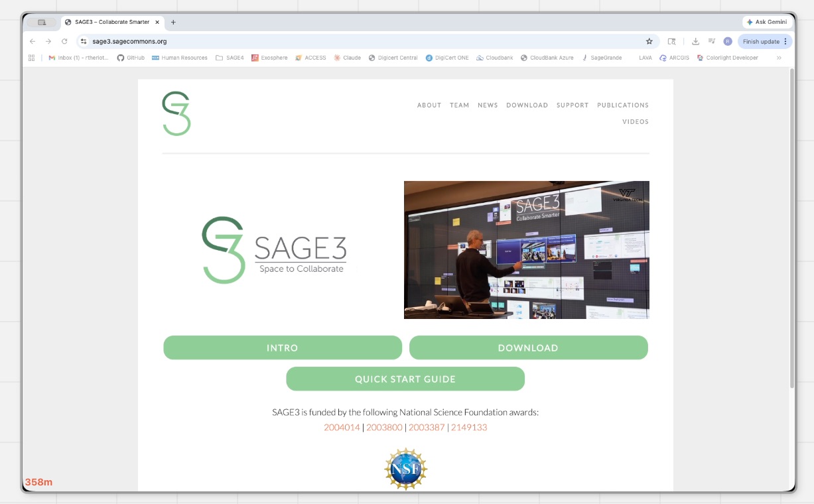Open the ARCGIS bookmark
Screen dimensions: 814x504
(674, 58)
